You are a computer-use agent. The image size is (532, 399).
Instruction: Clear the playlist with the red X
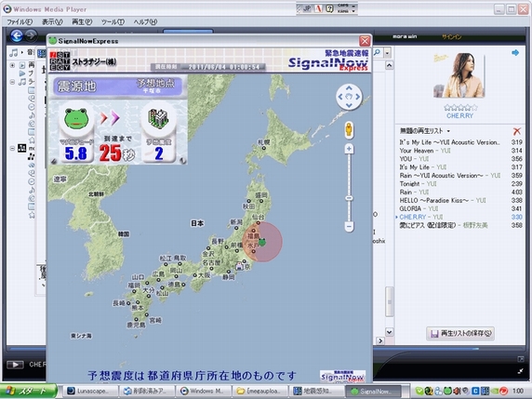pyautogui.click(x=517, y=131)
